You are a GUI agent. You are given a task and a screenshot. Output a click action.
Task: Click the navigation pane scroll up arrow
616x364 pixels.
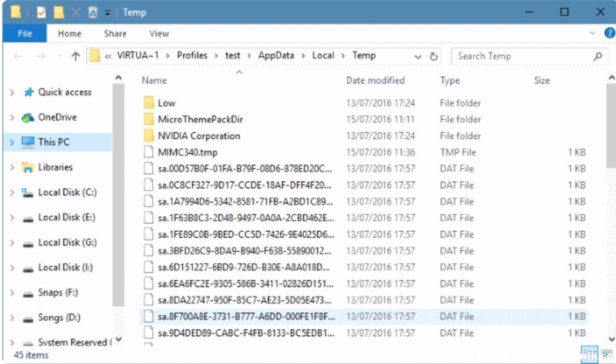point(118,78)
